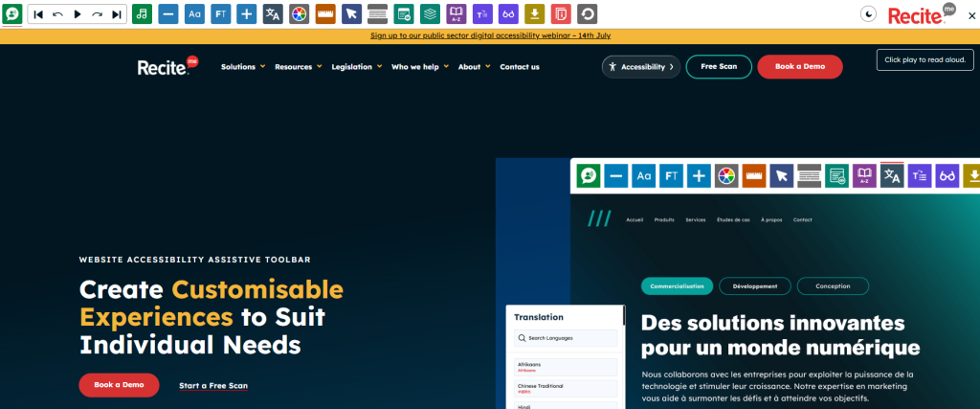Image resolution: width=980 pixels, height=409 pixels.
Task: Toggle the grey screen mask icon
Action: click(377, 13)
